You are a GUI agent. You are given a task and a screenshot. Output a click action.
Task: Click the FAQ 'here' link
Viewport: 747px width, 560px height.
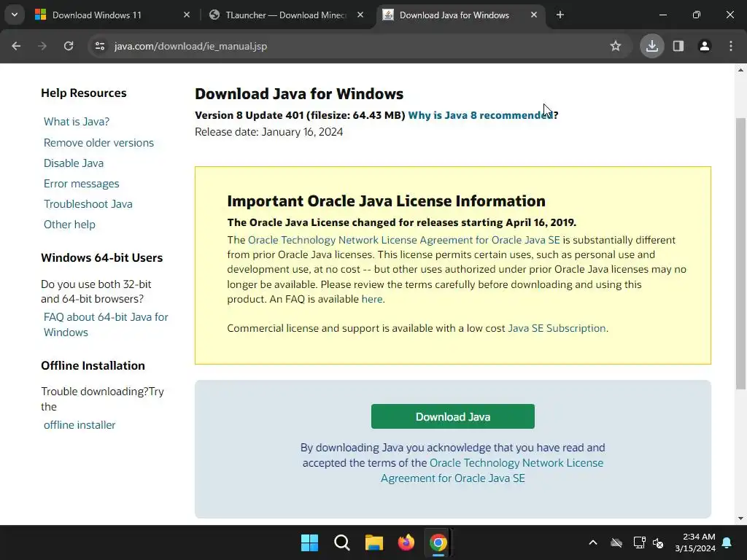point(372,299)
